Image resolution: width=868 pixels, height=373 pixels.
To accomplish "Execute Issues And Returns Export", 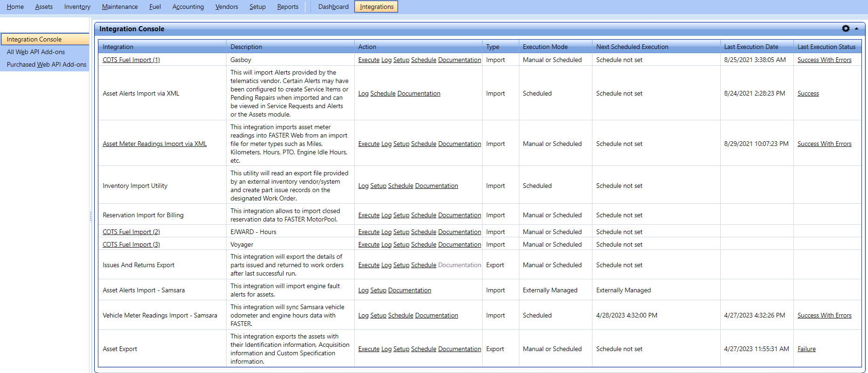I will [x=369, y=265].
